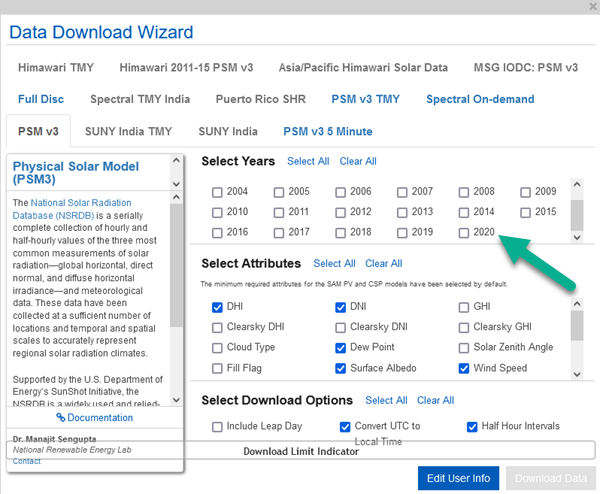Switch to the PSM v3 TMY tab
Image resolution: width=600 pixels, height=494 pixels.
point(365,99)
